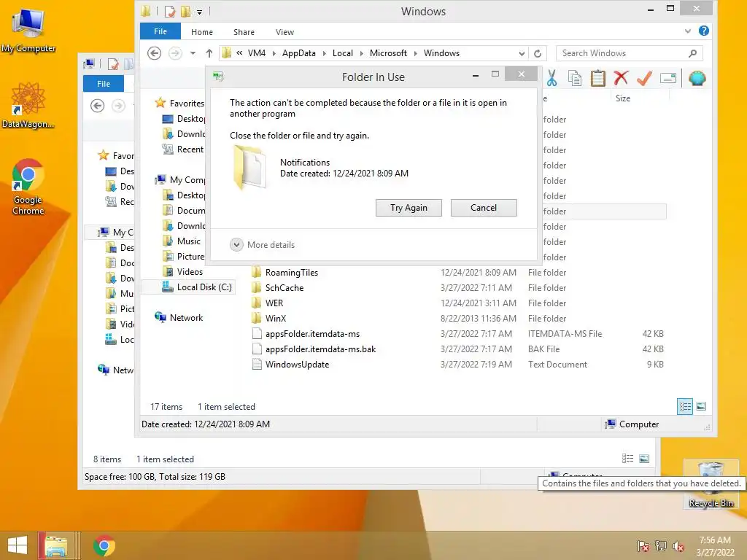
Task: Switch to Details view layout icon
Action: 684,406
